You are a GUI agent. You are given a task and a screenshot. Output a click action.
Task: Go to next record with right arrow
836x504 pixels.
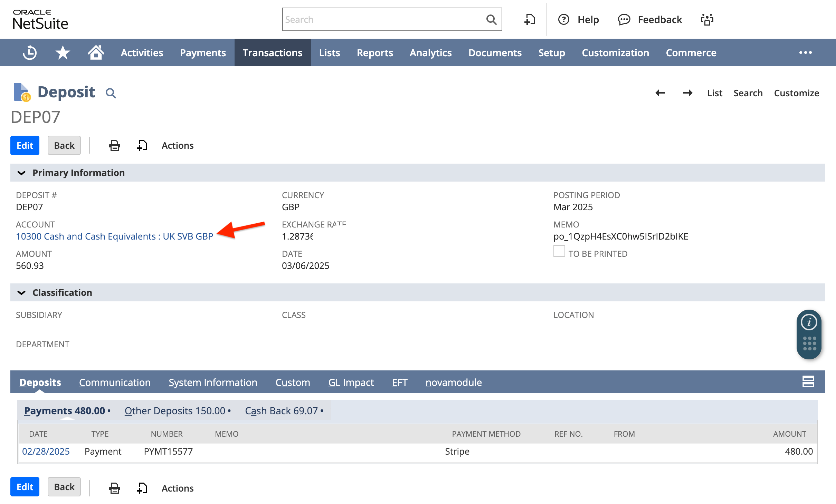(687, 93)
